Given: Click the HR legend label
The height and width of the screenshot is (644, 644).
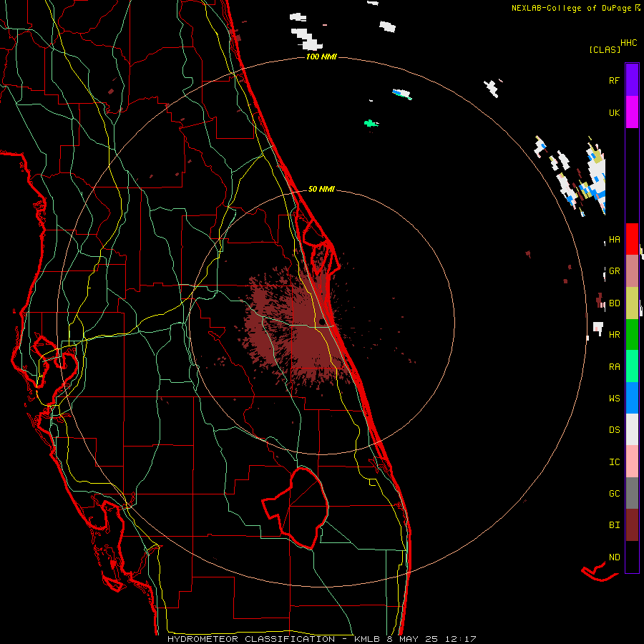Looking at the screenshot, I should (x=614, y=335).
